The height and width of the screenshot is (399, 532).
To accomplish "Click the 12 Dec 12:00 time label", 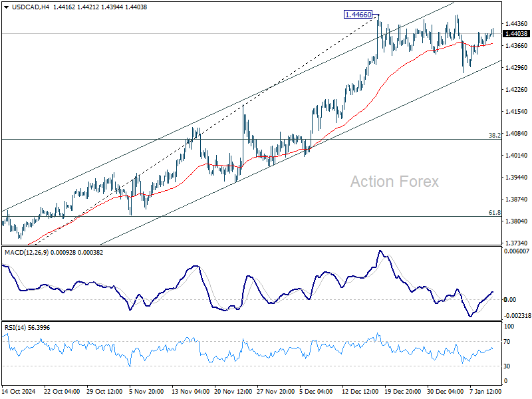I will 360,392.
